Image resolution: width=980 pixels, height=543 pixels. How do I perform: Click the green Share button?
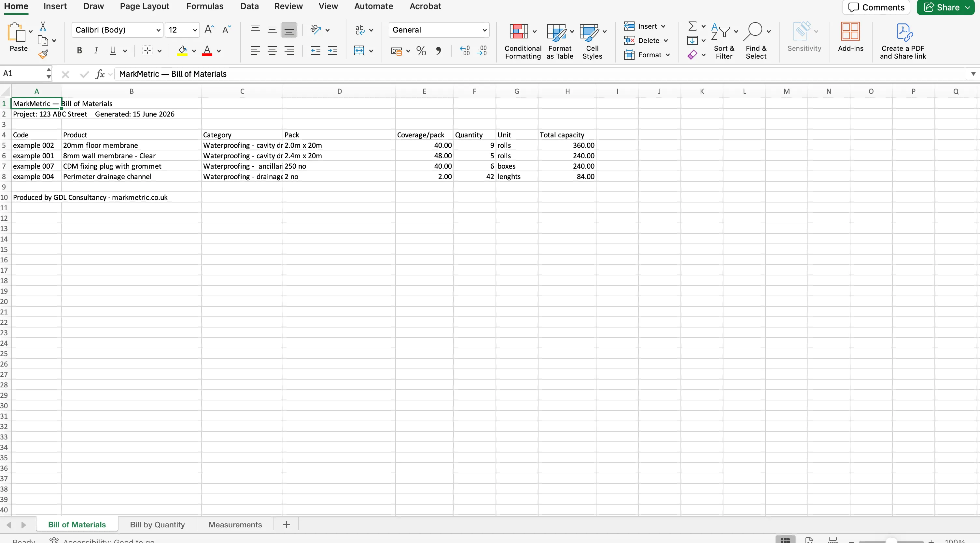pos(946,7)
